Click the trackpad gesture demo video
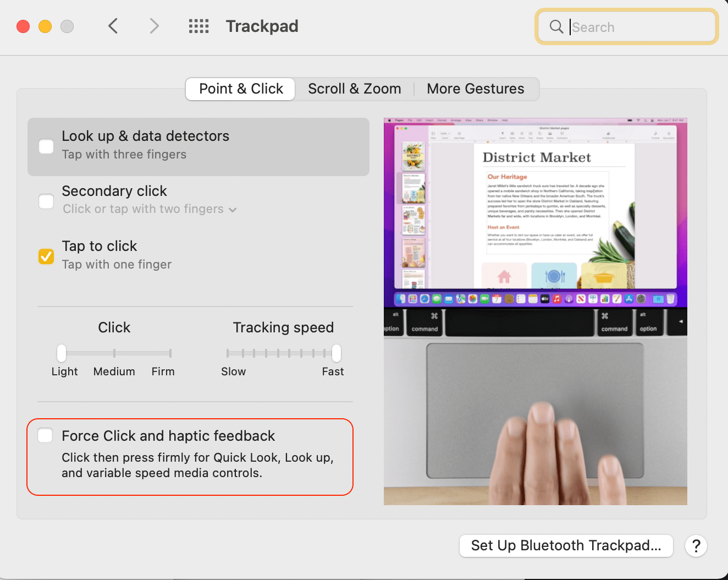The image size is (728, 580). click(534, 311)
